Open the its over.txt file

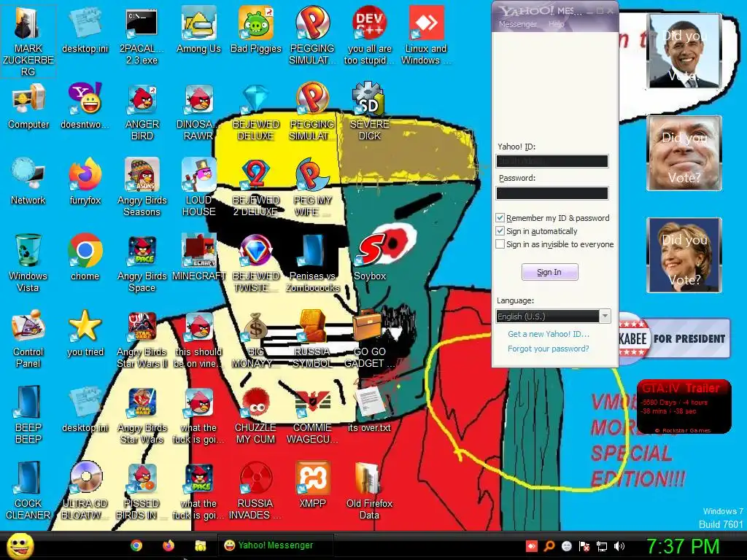(370, 408)
